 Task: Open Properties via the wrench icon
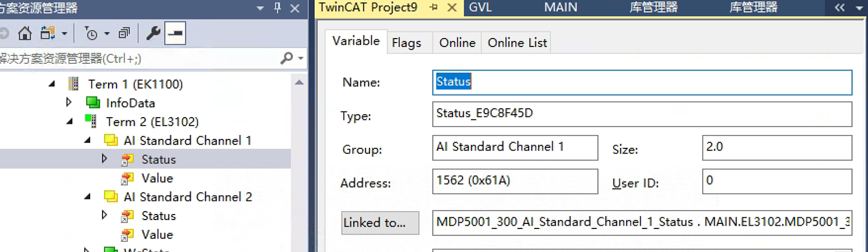[x=153, y=34]
